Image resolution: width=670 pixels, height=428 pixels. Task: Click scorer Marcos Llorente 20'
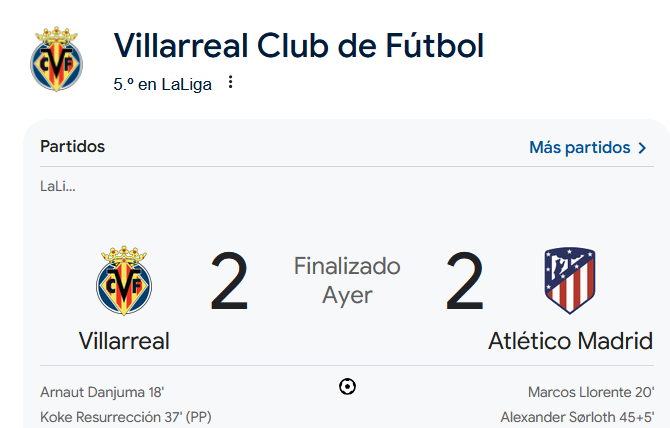pyautogui.click(x=590, y=392)
